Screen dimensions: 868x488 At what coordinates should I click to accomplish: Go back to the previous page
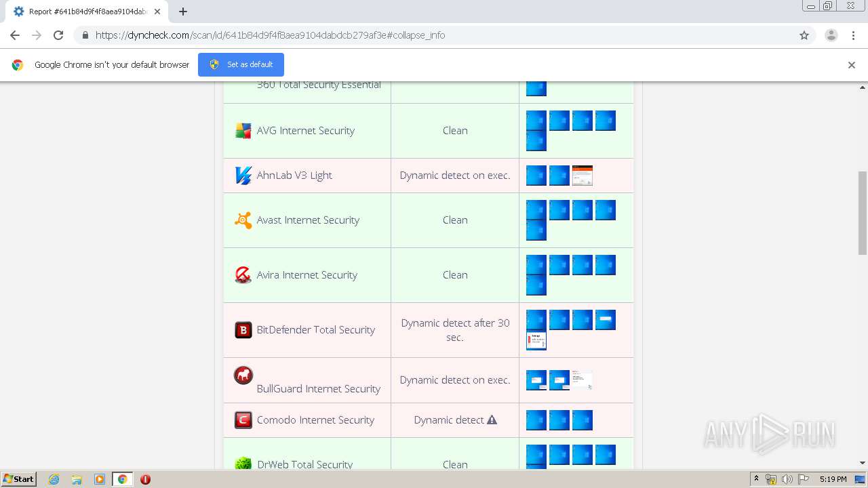pyautogui.click(x=15, y=35)
